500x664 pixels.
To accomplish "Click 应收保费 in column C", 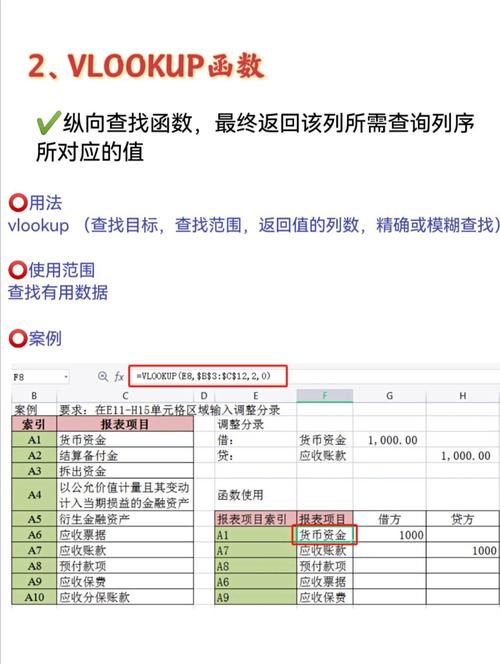I will tap(125, 581).
